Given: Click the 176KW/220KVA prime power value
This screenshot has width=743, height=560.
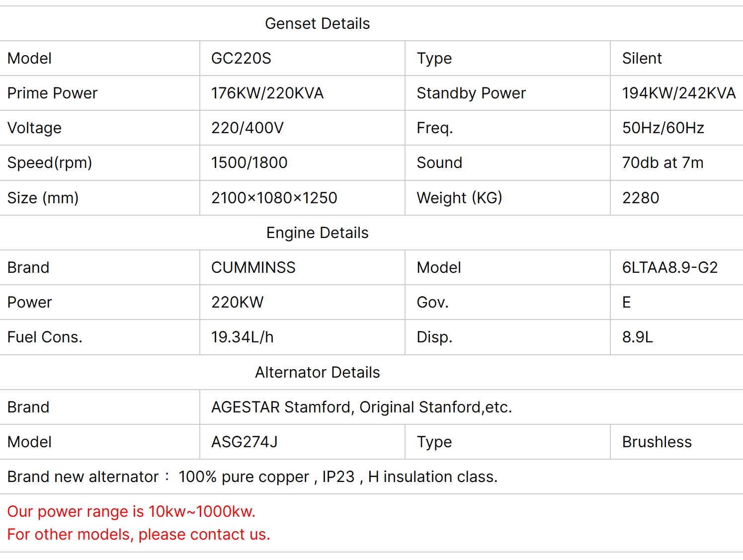Looking at the screenshot, I should [267, 93].
